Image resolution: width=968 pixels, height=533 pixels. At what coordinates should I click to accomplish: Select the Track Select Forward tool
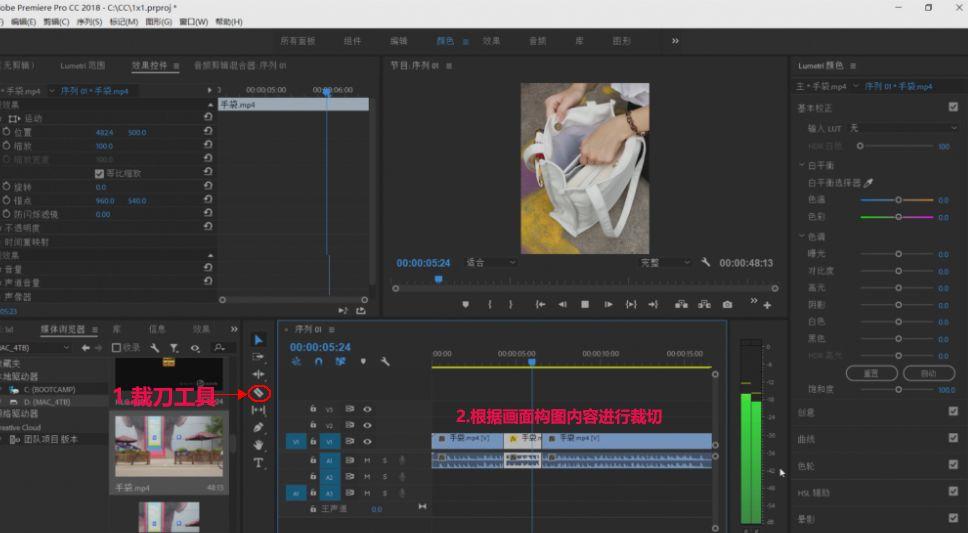259,357
